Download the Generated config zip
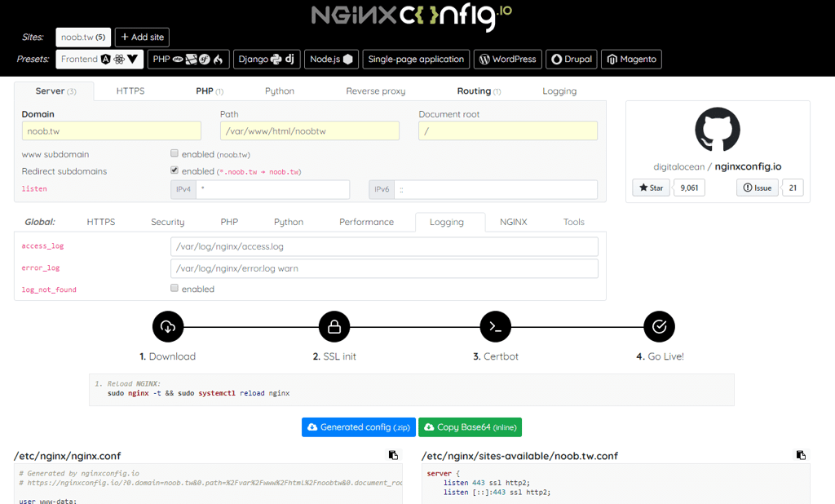Viewport: 835px width, 504px height. click(x=358, y=427)
